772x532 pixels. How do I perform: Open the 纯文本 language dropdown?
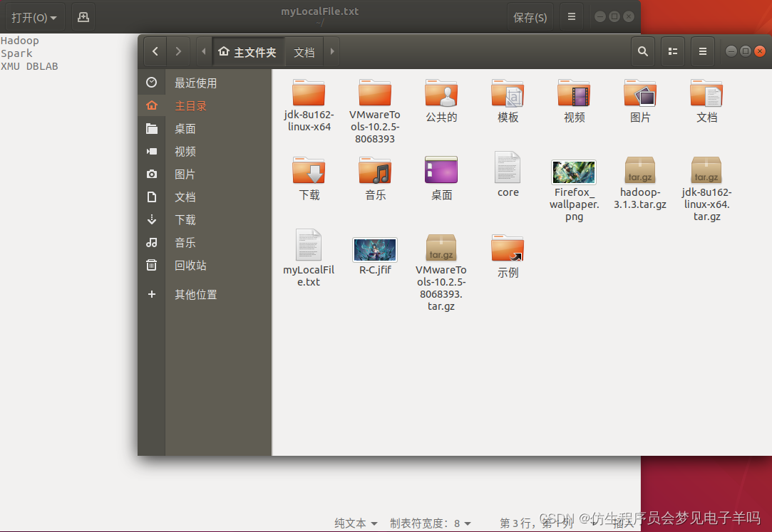356,523
